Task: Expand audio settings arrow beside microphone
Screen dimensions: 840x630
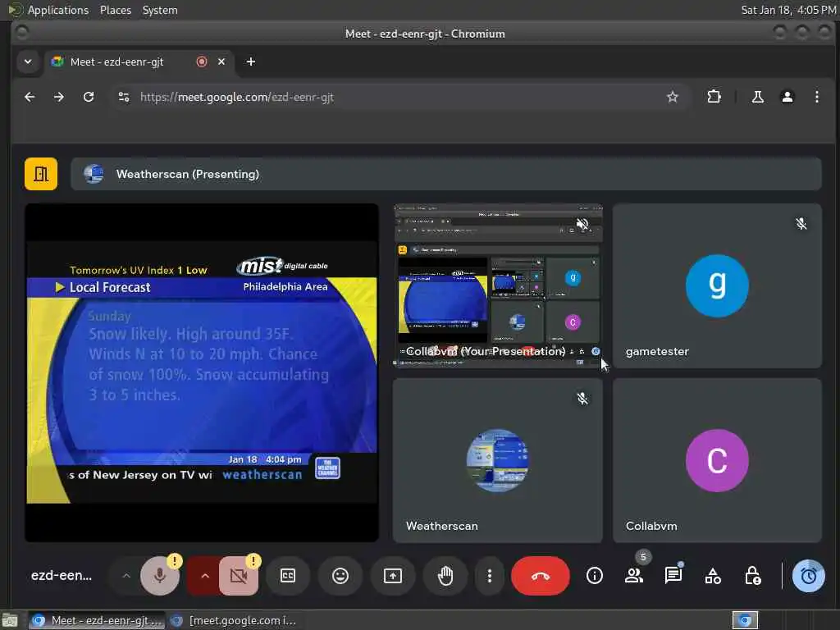Action: click(x=126, y=576)
